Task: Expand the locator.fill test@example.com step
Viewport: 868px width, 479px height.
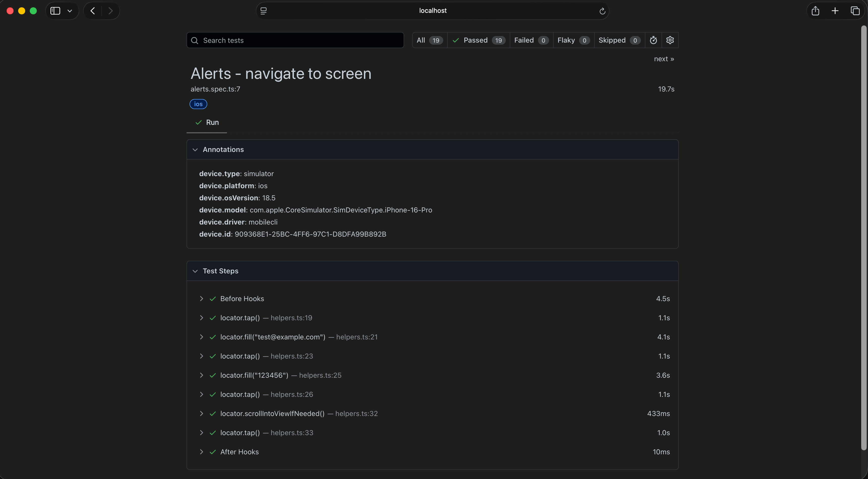Action: click(x=201, y=337)
